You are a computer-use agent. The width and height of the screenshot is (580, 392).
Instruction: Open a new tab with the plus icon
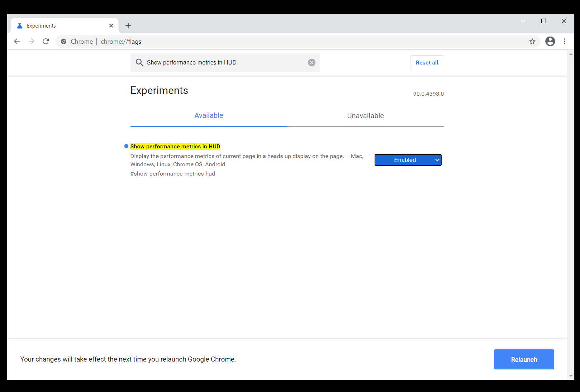click(128, 25)
